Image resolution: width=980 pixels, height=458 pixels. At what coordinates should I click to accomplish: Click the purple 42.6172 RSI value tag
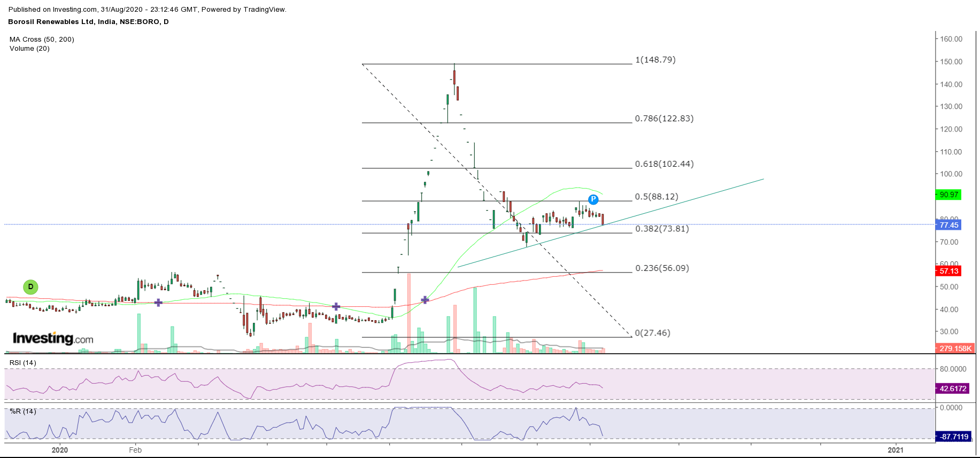point(952,389)
